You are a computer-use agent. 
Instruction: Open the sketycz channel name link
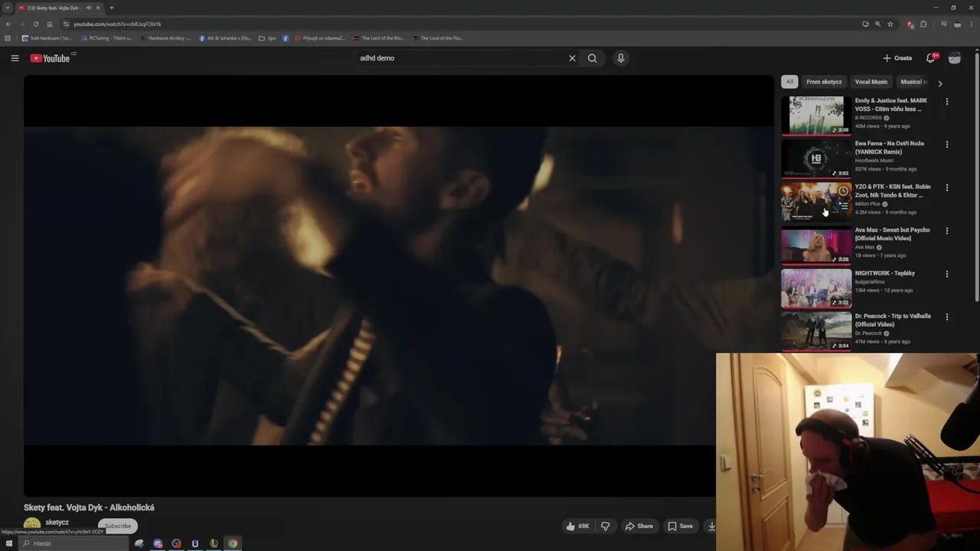click(57, 523)
